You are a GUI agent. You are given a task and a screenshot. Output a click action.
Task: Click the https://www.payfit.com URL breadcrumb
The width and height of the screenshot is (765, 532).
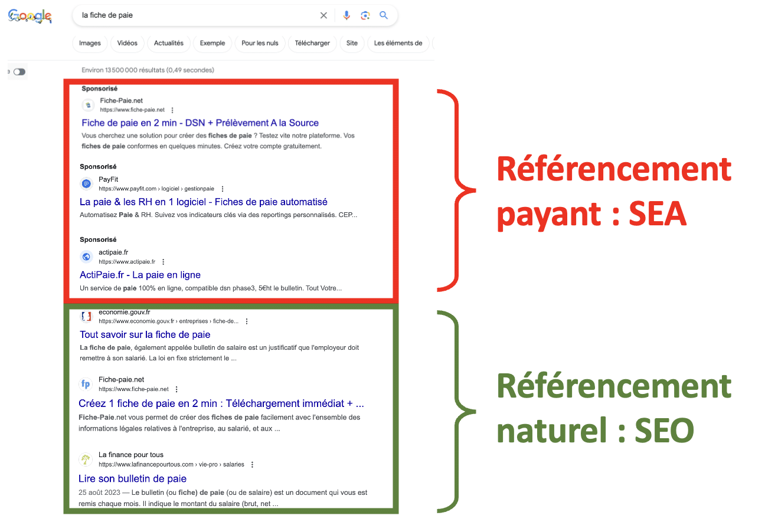(x=156, y=189)
